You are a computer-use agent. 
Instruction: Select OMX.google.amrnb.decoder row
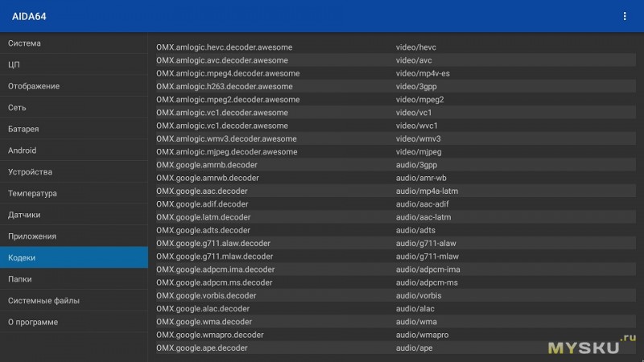pyautogui.click(x=395, y=165)
